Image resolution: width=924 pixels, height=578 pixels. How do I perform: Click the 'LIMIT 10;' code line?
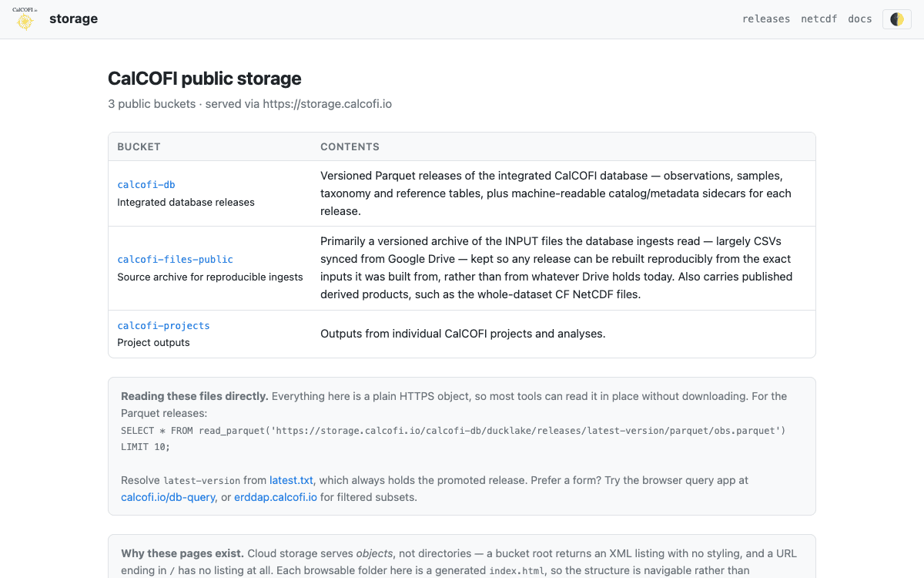click(146, 447)
